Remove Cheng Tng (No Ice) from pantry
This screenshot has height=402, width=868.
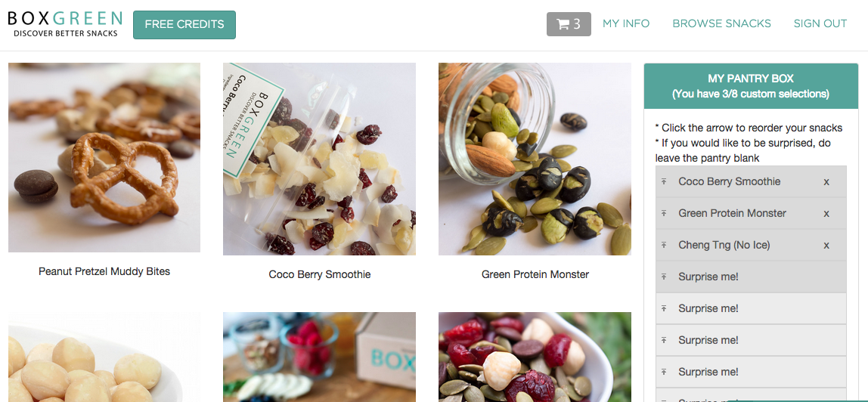[826, 246]
